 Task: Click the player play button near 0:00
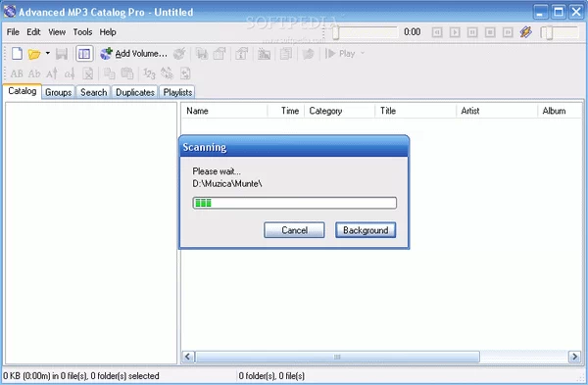click(x=455, y=32)
